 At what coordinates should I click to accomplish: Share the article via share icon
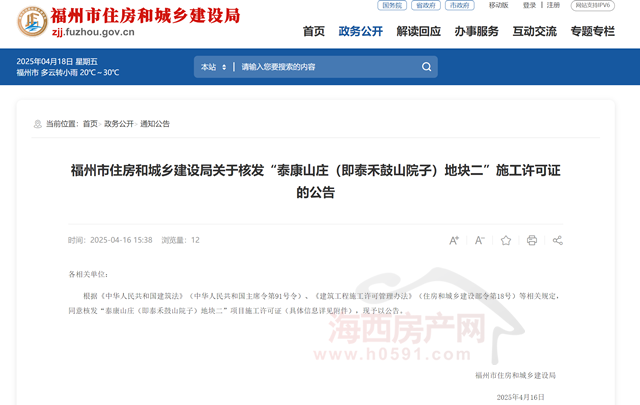click(x=558, y=240)
